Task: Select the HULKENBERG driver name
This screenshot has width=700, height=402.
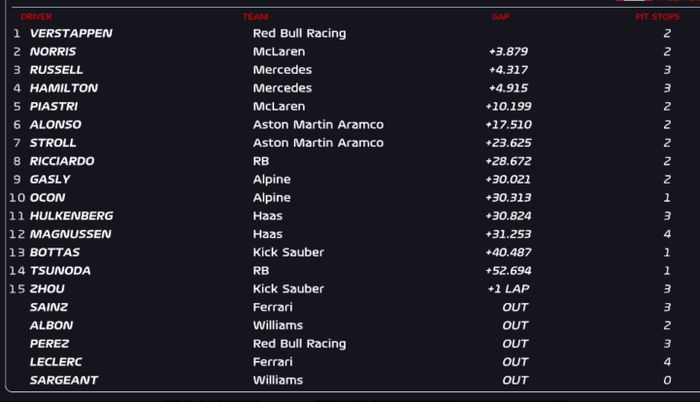Action: click(x=71, y=216)
